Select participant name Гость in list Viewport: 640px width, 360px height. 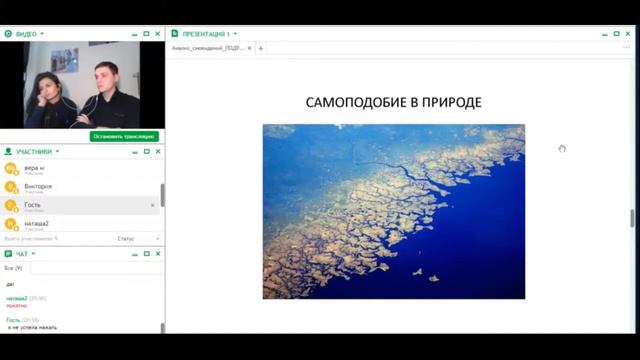click(32, 205)
